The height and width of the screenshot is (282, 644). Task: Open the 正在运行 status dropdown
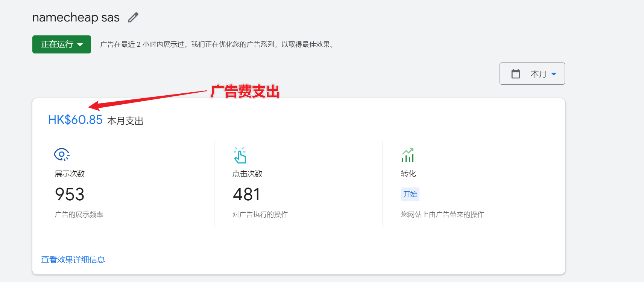coord(62,44)
